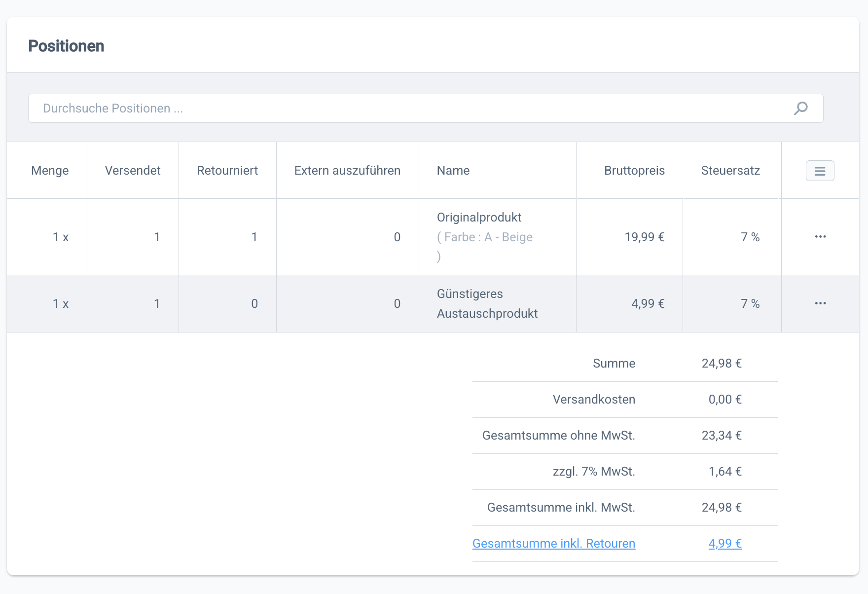
Task: Sort by the Name column header
Action: click(453, 171)
